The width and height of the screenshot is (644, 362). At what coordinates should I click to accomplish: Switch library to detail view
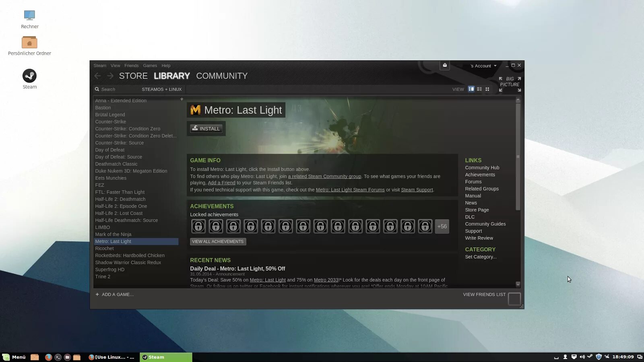[471, 89]
